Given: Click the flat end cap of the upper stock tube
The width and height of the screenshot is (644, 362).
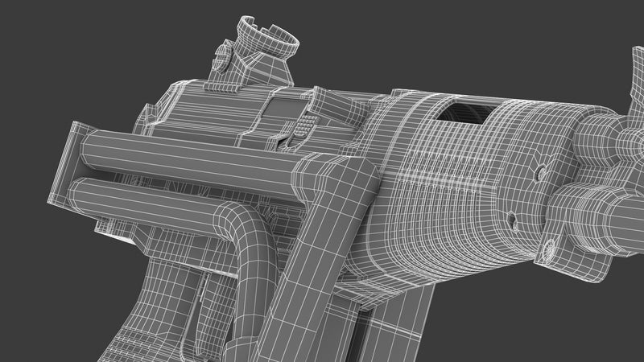Looking at the screenshot, I should (x=80, y=153).
